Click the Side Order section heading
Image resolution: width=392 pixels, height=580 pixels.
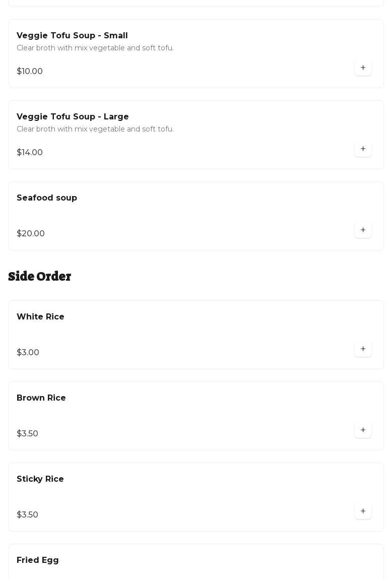[40, 277]
